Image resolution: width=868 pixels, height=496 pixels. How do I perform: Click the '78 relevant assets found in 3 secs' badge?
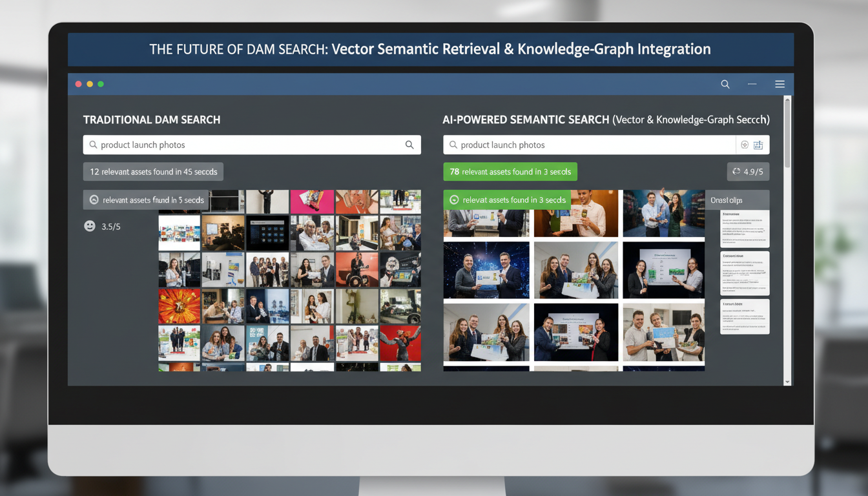pos(510,171)
